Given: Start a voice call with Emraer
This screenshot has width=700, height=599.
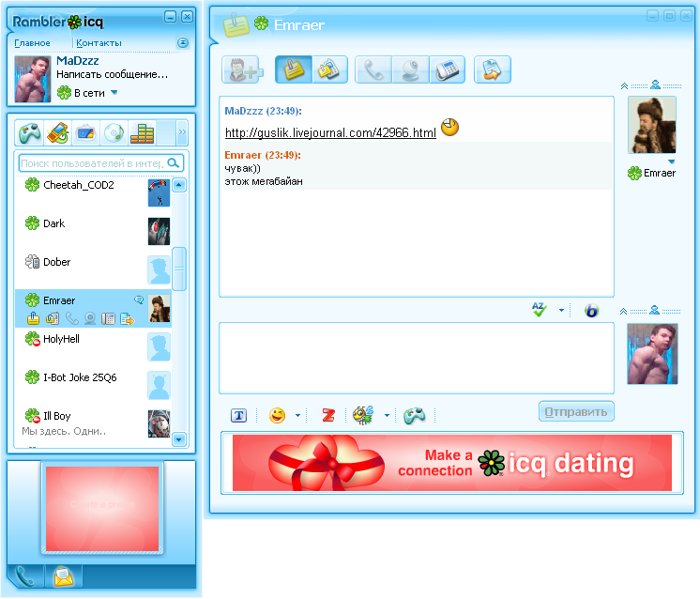Looking at the screenshot, I should 373,69.
